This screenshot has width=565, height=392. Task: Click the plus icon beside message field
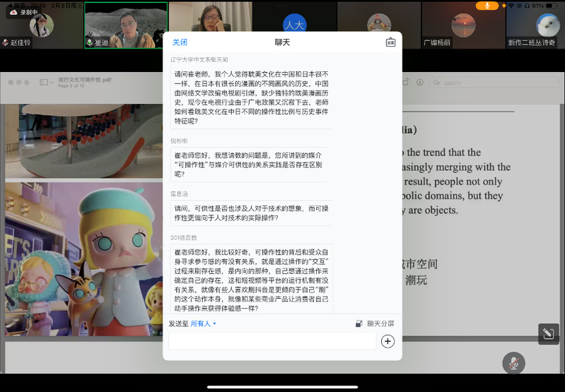tap(388, 341)
